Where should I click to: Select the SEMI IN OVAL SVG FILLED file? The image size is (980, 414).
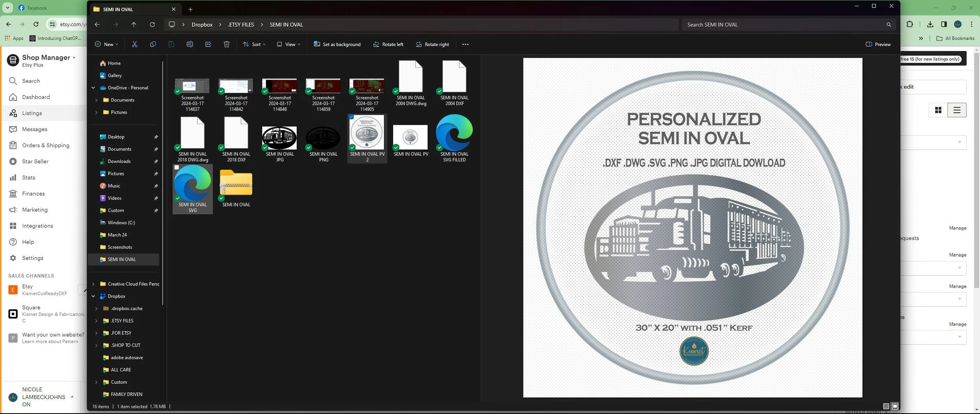(x=454, y=138)
